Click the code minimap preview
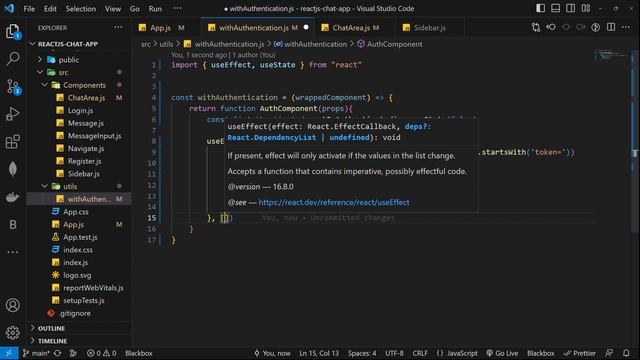The width and height of the screenshot is (640, 360). coord(610,57)
